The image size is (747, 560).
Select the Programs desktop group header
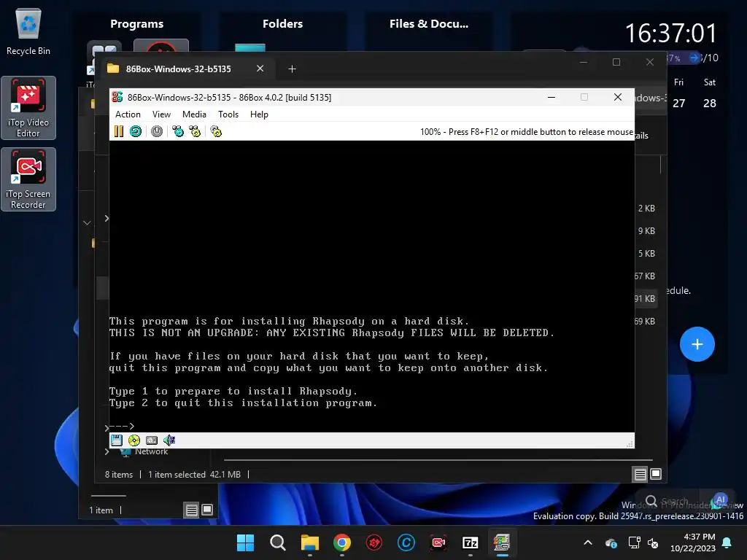(x=136, y=24)
